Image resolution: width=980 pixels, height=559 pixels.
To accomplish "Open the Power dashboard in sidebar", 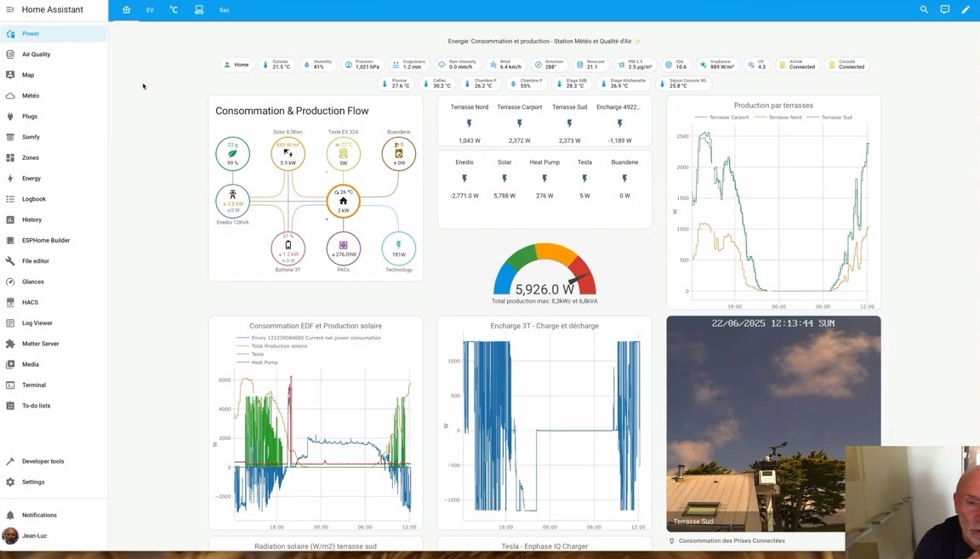I will coord(54,34).
